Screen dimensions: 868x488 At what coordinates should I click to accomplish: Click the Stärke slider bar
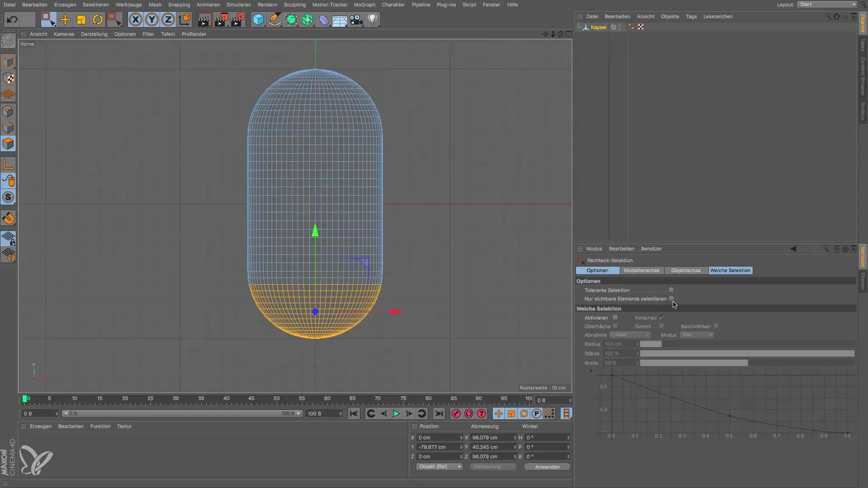pos(747,354)
